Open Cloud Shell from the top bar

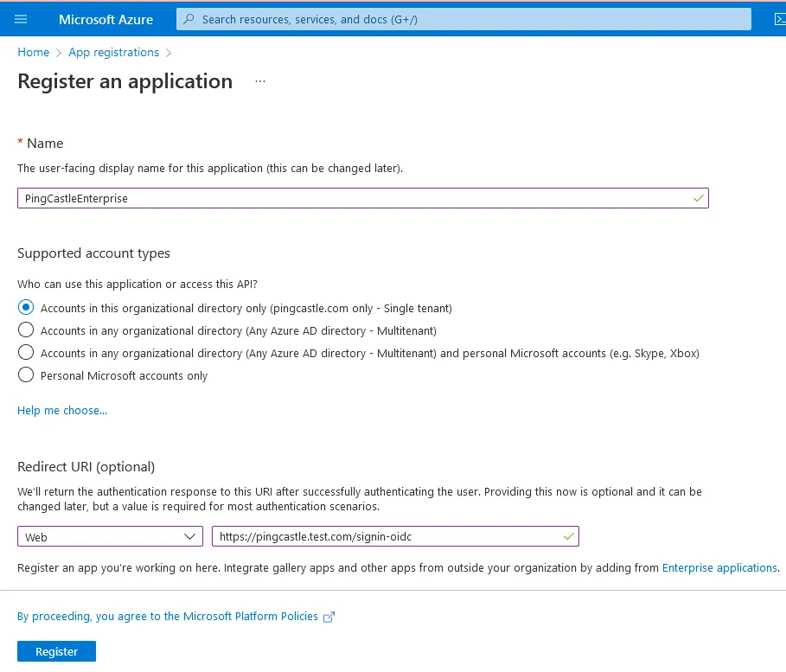[x=779, y=18]
